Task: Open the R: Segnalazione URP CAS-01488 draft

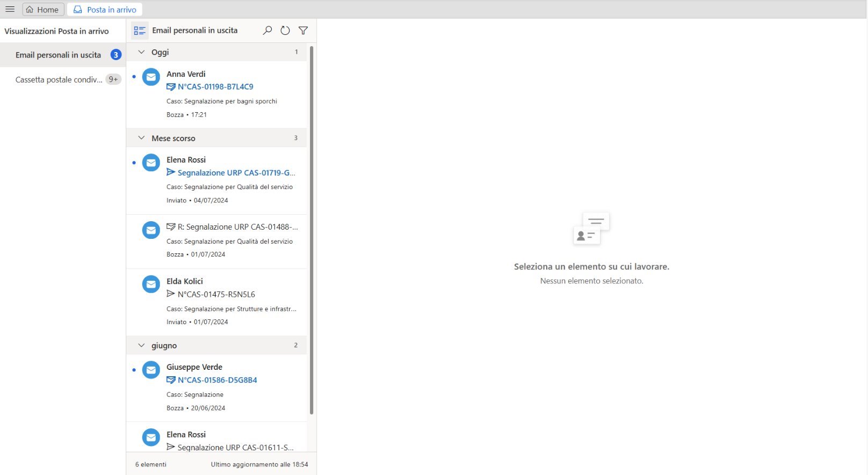Action: point(237,227)
